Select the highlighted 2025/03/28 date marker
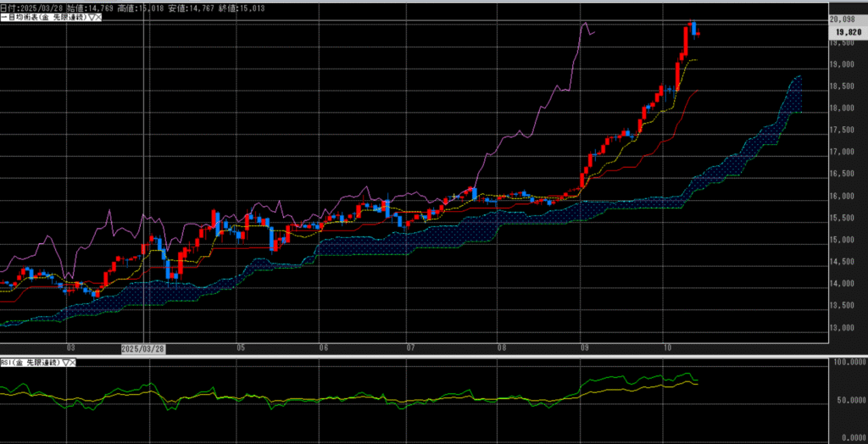The image size is (868, 444). 142,348
